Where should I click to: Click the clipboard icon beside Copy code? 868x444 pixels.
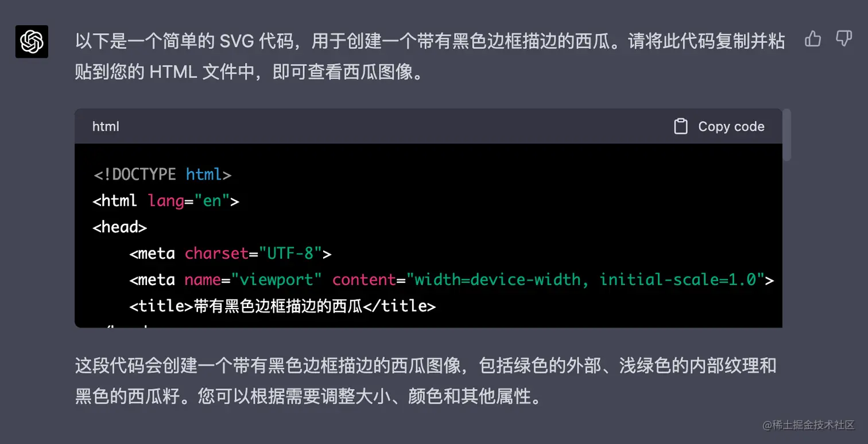click(x=680, y=127)
